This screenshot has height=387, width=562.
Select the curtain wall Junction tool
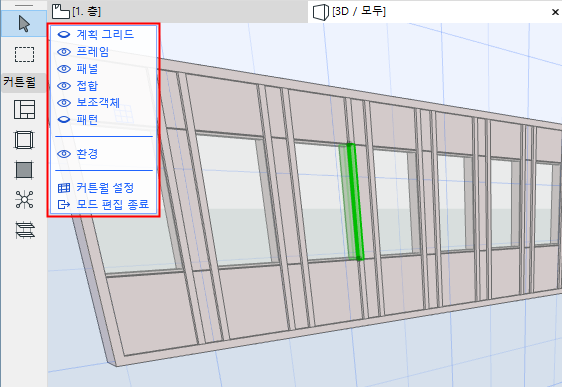coord(24,200)
